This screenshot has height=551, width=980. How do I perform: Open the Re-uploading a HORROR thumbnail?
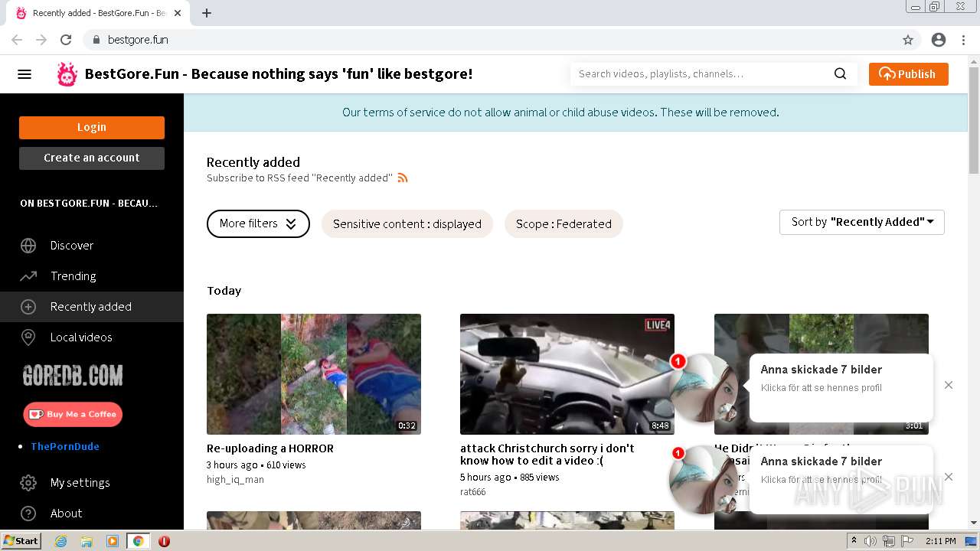coord(314,374)
